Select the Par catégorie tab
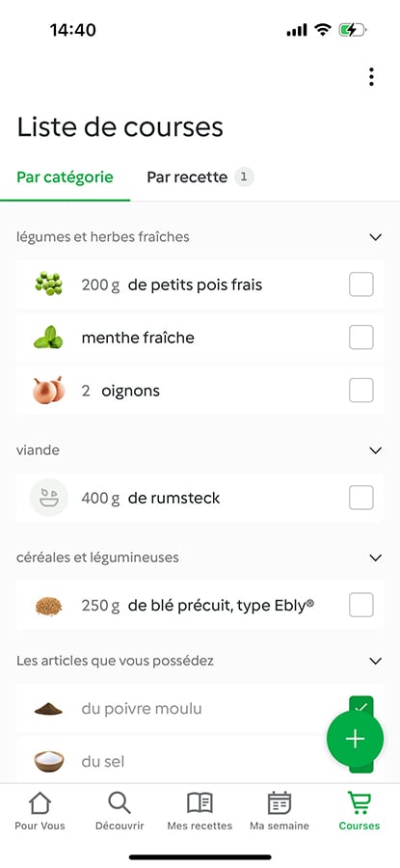The image size is (400, 868). [65, 177]
